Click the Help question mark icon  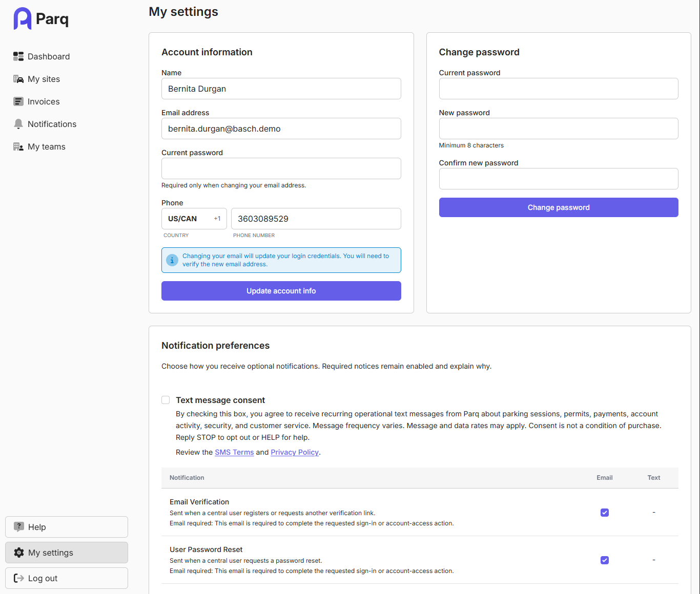[19, 527]
